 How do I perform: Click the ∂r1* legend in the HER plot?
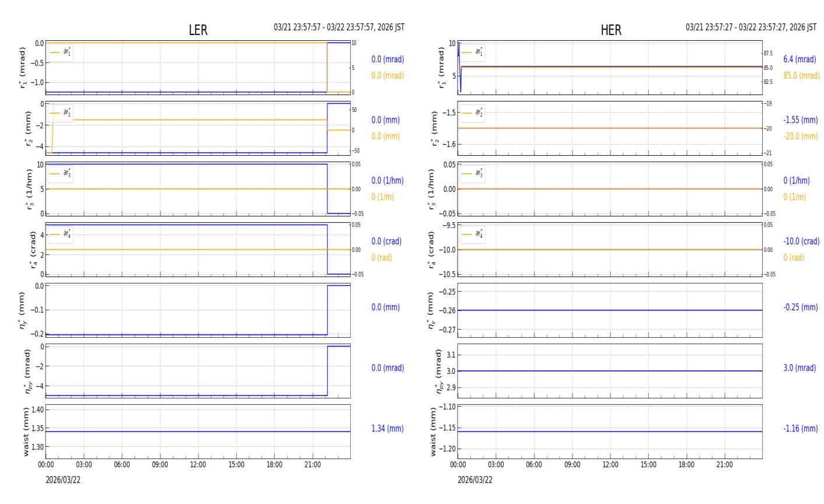pos(473,52)
